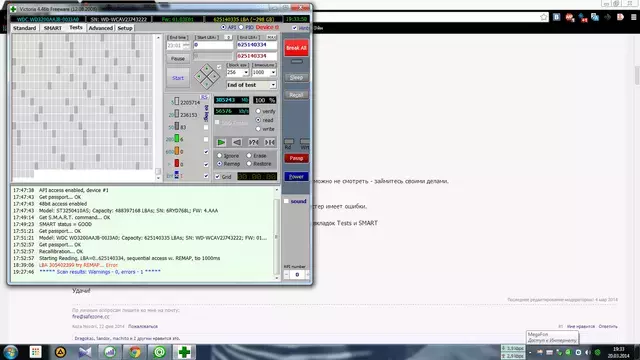Click the RS link above the block counters
The image size is (640, 360).
(204, 97)
